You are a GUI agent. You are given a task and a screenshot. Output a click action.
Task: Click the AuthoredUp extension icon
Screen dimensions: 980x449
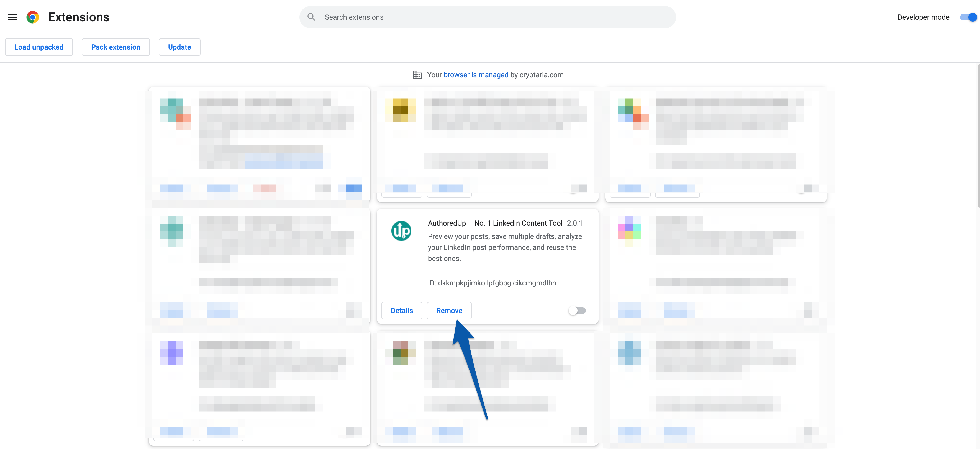tap(401, 231)
